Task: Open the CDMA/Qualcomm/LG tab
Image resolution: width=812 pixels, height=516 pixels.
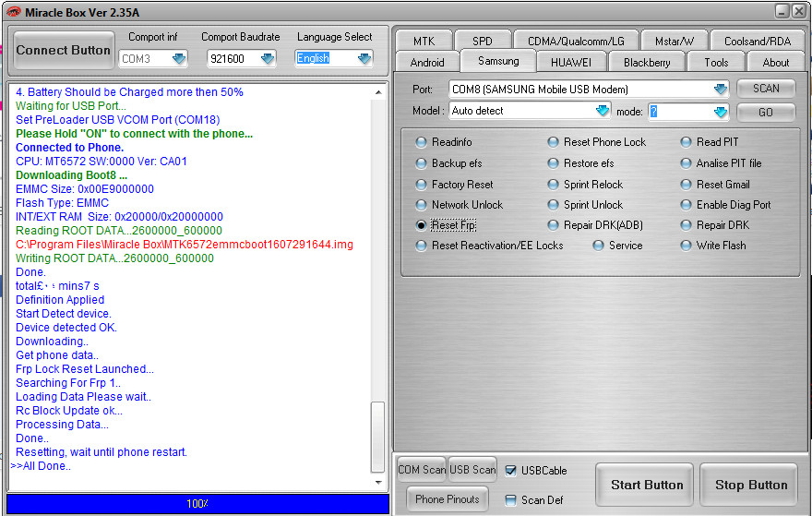Action: pyautogui.click(x=576, y=41)
